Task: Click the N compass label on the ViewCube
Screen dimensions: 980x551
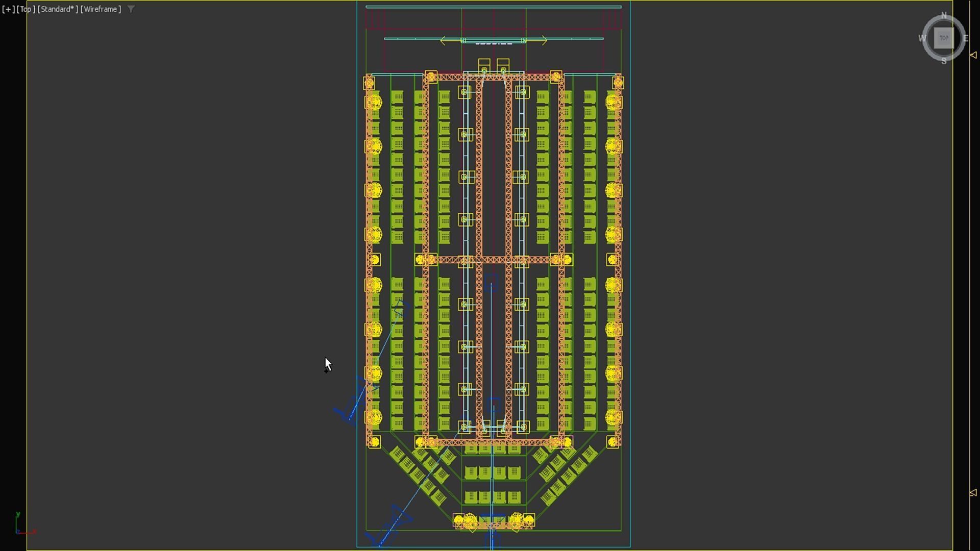Action: pyautogui.click(x=944, y=15)
